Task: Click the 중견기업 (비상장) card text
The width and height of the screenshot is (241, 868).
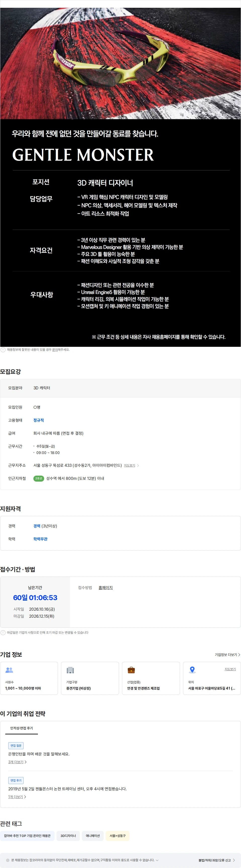Action: 78,688
